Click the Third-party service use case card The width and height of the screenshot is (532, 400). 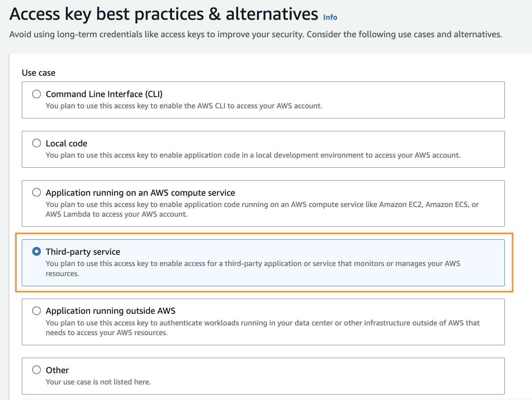tap(263, 263)
